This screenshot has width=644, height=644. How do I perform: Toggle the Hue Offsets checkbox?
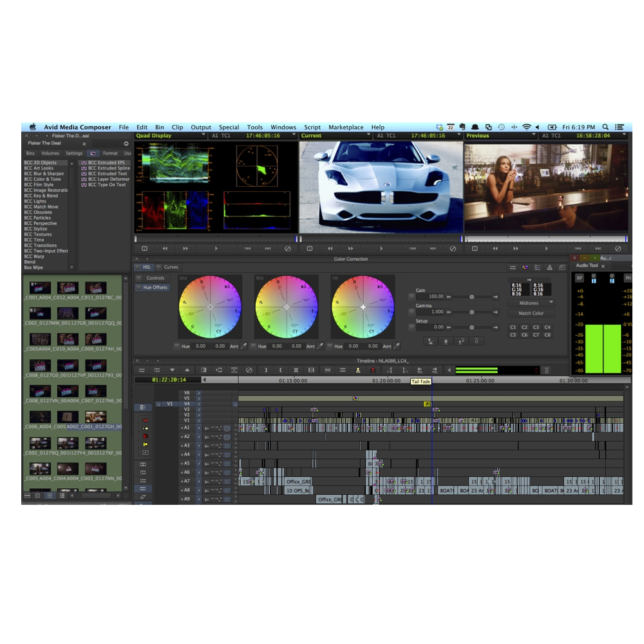tap(139, 287)
